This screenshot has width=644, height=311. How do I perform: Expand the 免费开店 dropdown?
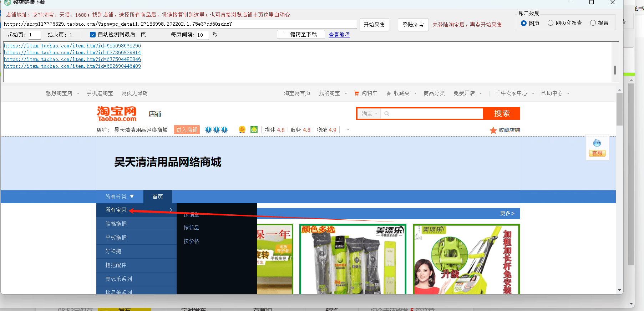tap(481, 93)
